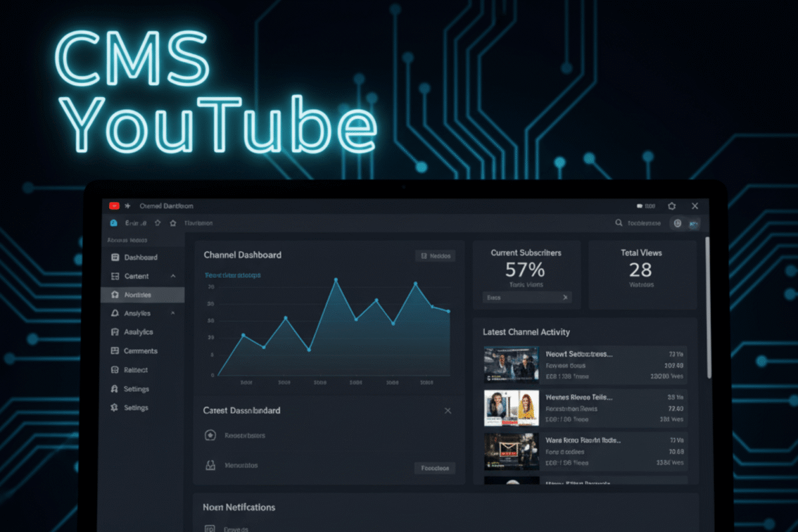This screenshot has height=532, width=798.
Task: Open the dropdown below the 57% subscribers stat
Action: pos(526,297)
